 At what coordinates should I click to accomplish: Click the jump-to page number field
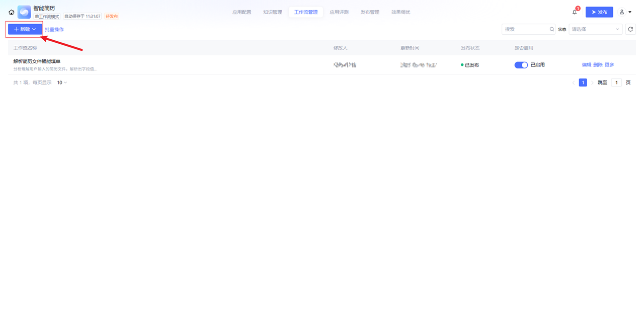tap(616, 83)
